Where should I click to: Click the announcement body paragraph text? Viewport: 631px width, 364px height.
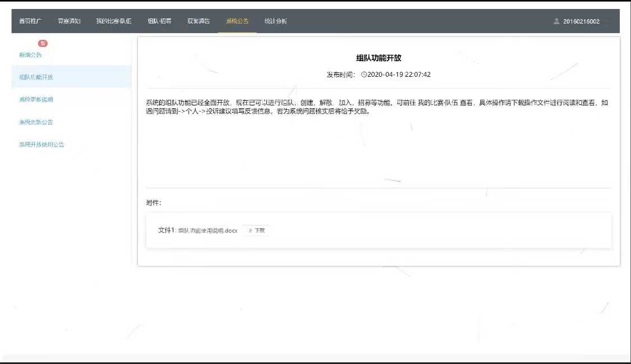click(377, 107)
